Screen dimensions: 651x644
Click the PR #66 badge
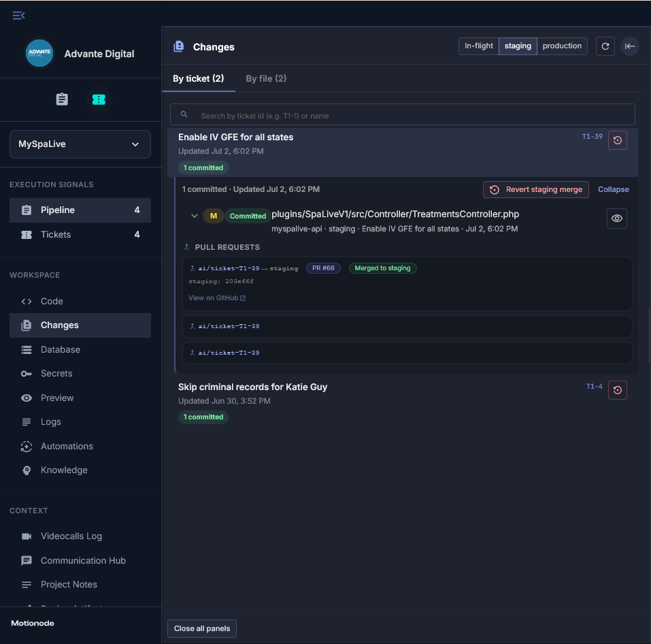tap(323, 268)
